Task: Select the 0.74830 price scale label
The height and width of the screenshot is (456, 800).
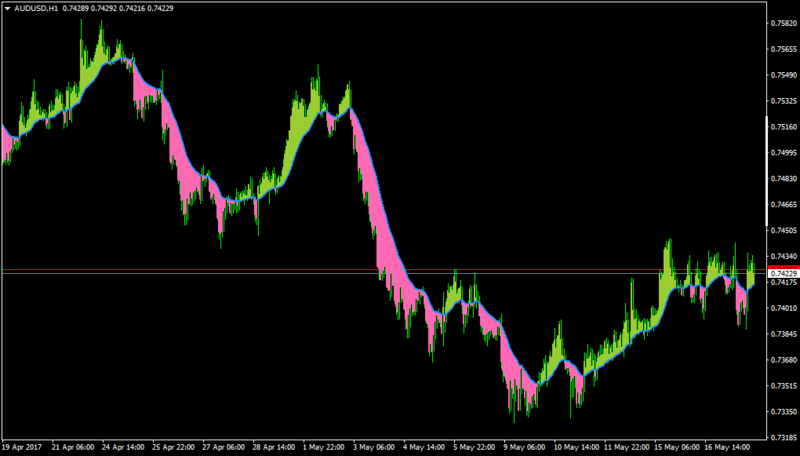Action: point(784,179)
